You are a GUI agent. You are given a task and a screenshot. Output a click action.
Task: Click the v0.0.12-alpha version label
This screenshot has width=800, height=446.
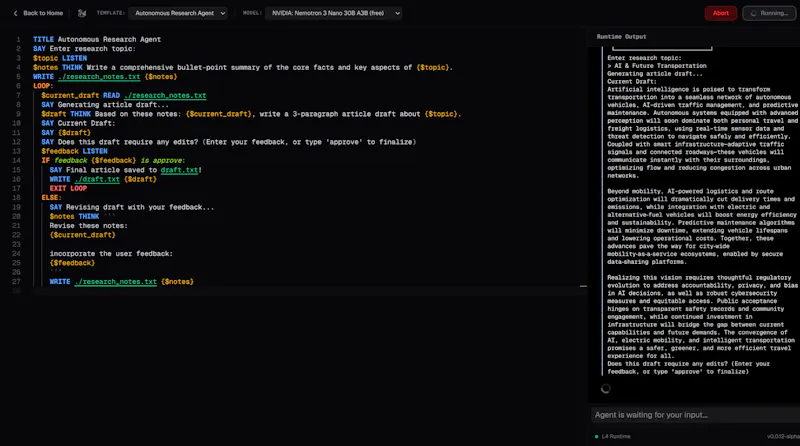pyautogui.click(x=783, y=436)
